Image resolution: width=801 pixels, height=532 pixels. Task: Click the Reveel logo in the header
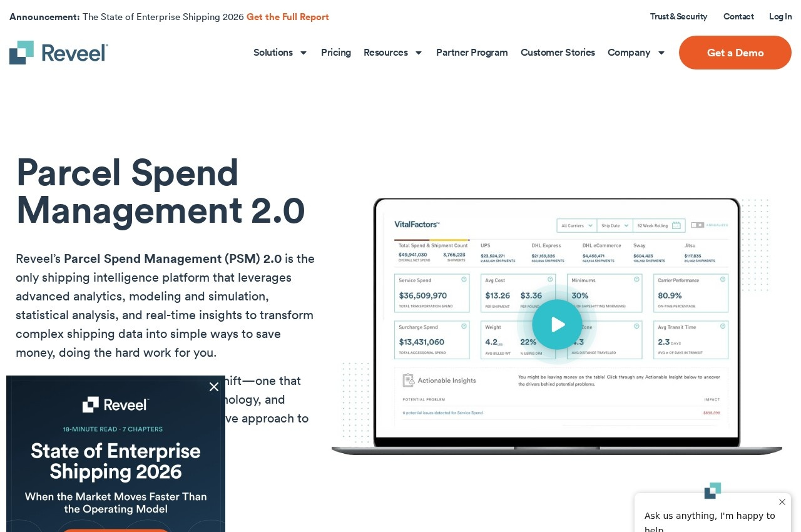pyautogui.click(x=59, y=53)
